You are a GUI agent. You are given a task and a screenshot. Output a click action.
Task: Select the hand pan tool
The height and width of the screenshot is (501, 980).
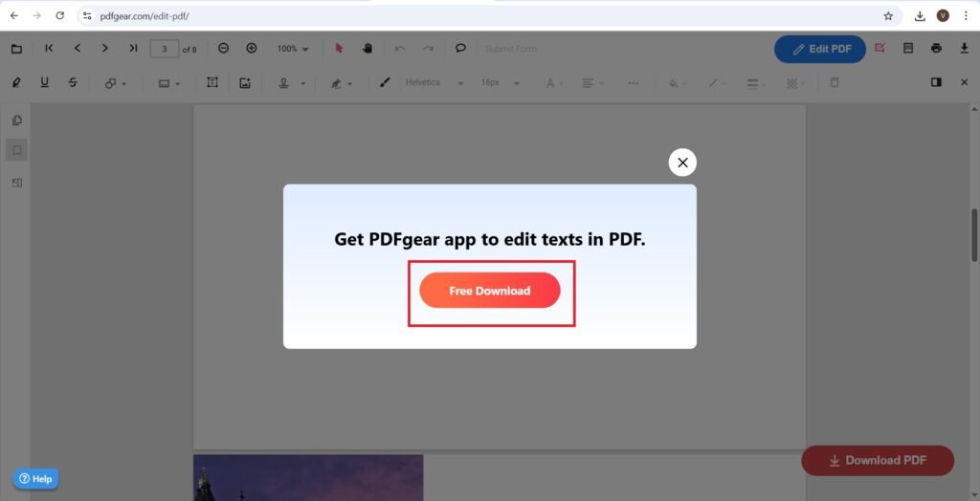367,49
